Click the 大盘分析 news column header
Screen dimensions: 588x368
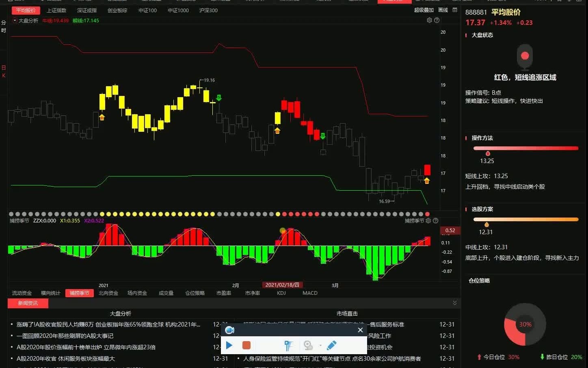point(121,314)
